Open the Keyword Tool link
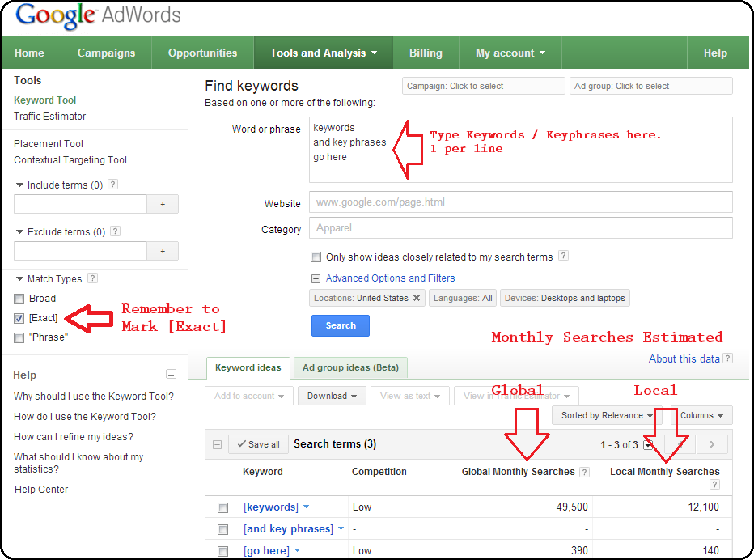 (45, 100)
